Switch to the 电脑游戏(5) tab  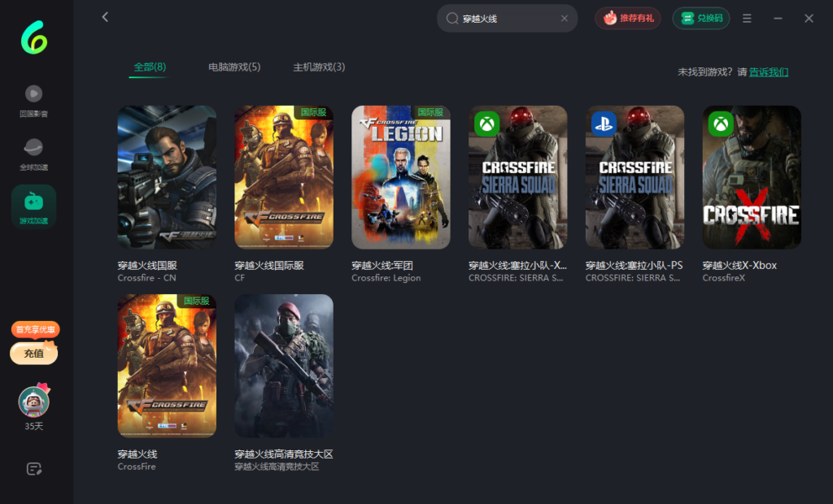[x=234, y=67]
